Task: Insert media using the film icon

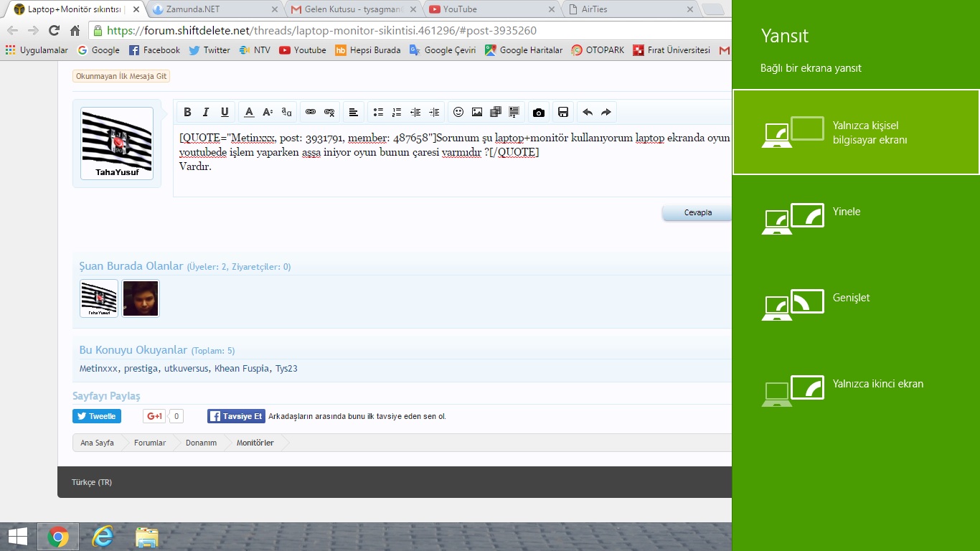Action: (x=496, y=112)
